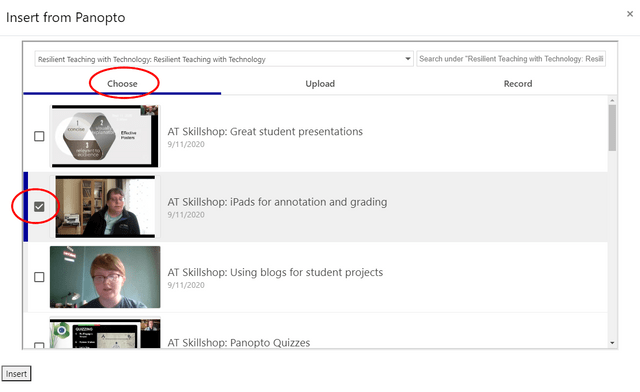Click the scroll down arrow of the video list
This screenshot has height=392, width=640.
612,343
